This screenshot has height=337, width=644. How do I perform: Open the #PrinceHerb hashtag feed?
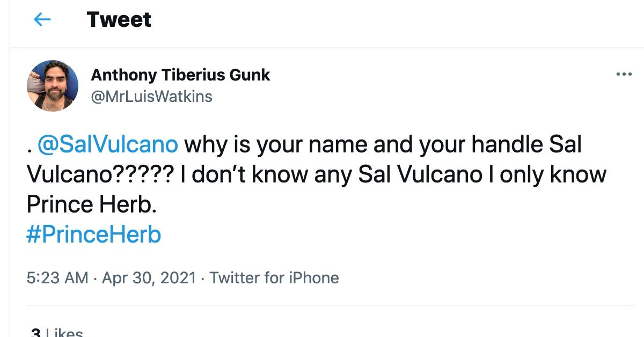(x=93, y=233)
